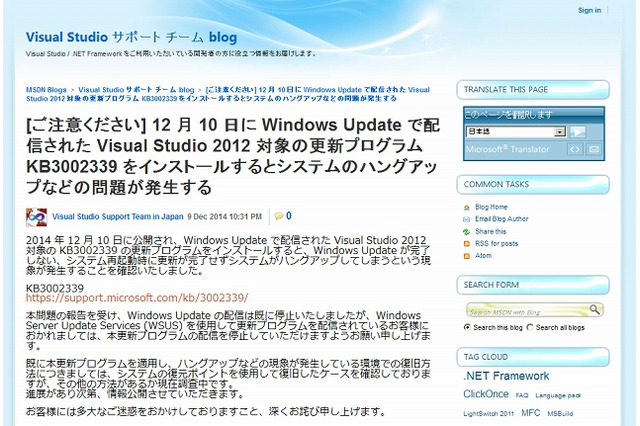The width and height of the screenshot is (640, 426).
Task: Click the MSDN Blogs breadcrumb link
Action: pos(47,90)
